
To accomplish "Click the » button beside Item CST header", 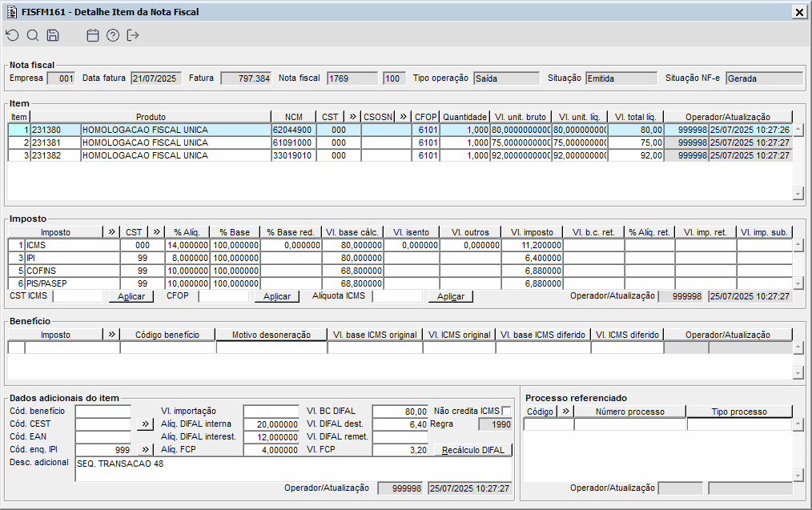I will pyautogui.click(x=352, y=117).
